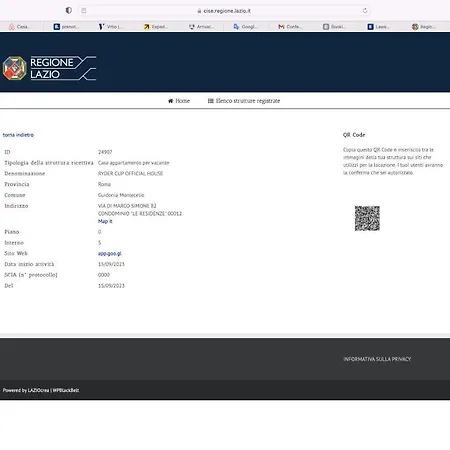
Task: Focus the cise.regione.lazio.it address field
Action: [224, 11]
